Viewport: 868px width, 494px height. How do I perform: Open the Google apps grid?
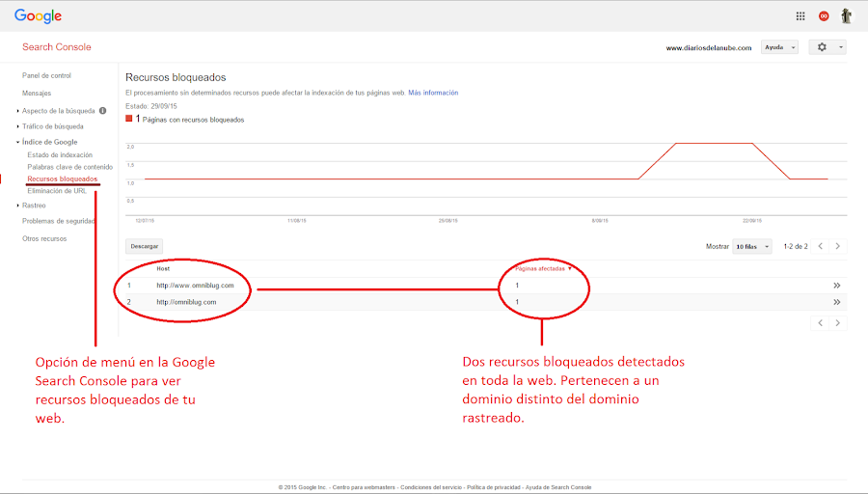pyautogui.click(x=800, y=16)
